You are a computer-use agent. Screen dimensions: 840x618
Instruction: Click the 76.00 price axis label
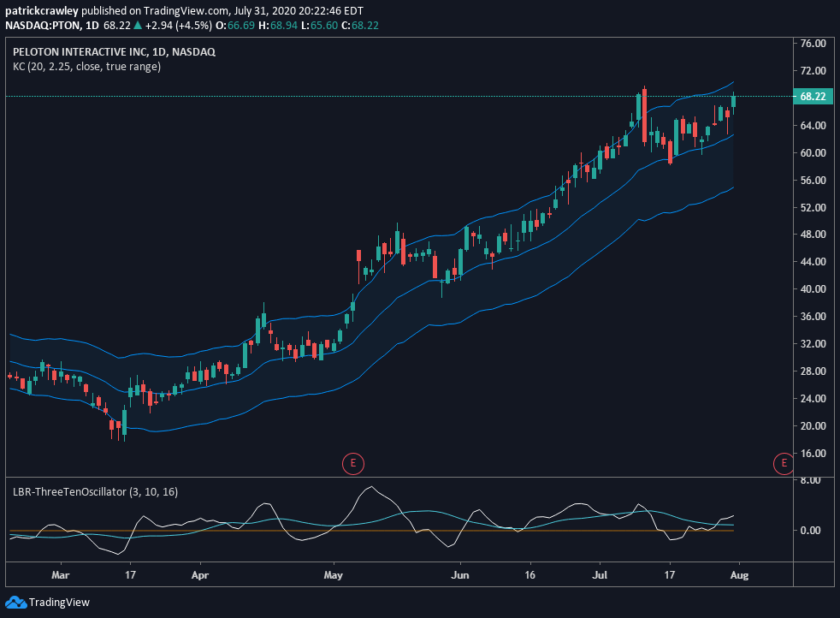813,44
